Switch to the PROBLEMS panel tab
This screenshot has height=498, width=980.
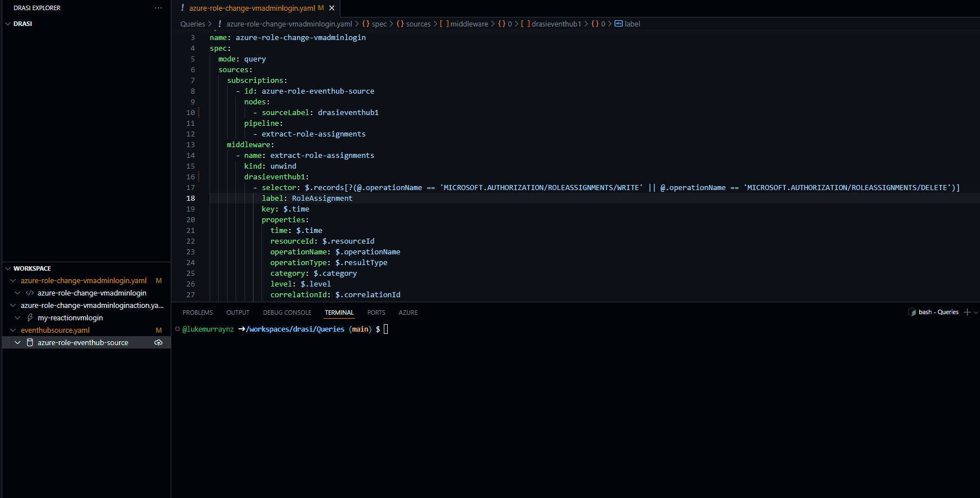[198, 312]
